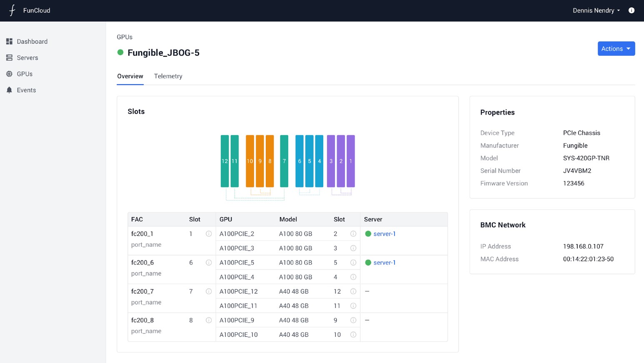Screen dimensions: 644x363
Task: Follow server-1 link for fc200_6
Action: 384,263
